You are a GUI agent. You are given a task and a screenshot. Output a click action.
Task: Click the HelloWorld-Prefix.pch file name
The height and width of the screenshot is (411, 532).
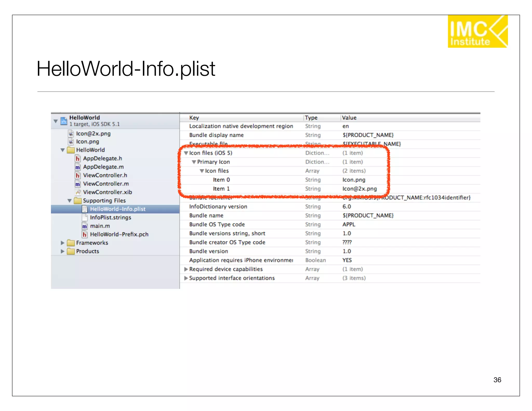[119, 234]
